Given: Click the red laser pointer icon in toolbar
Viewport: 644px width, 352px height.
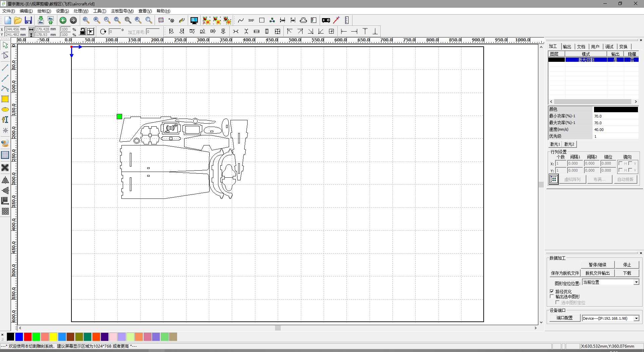Looking at the screenshot, I should [336, 20].
